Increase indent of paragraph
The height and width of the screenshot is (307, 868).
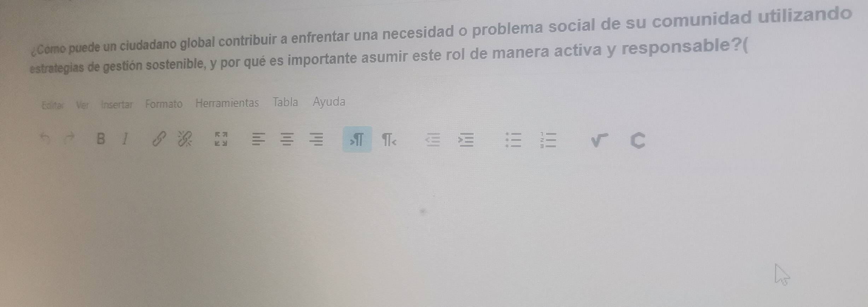pyautogui.click(x=466, y=140)
